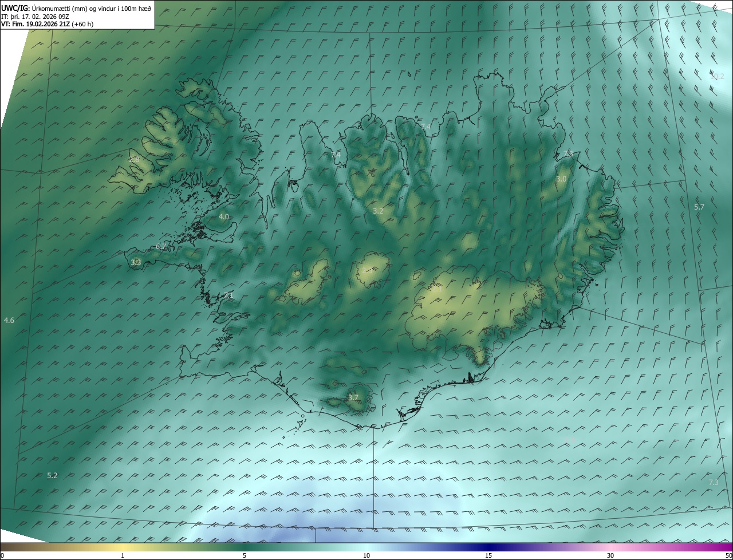Click the 15 tick on the colour scale
733x560 pixels.
(488, 555)
